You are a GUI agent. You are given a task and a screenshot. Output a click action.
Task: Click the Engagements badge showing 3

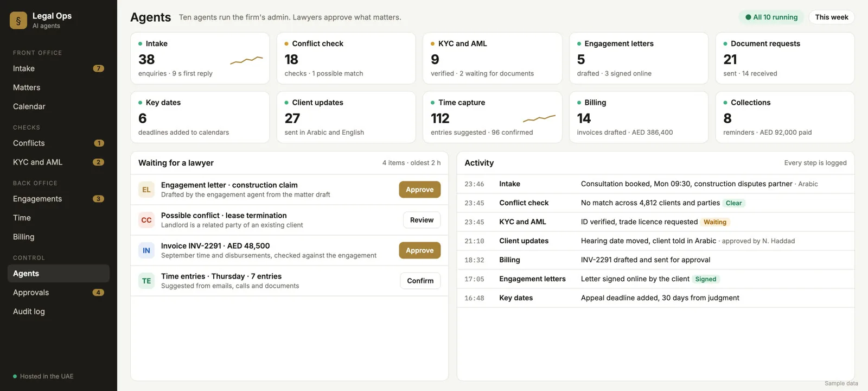98,199
